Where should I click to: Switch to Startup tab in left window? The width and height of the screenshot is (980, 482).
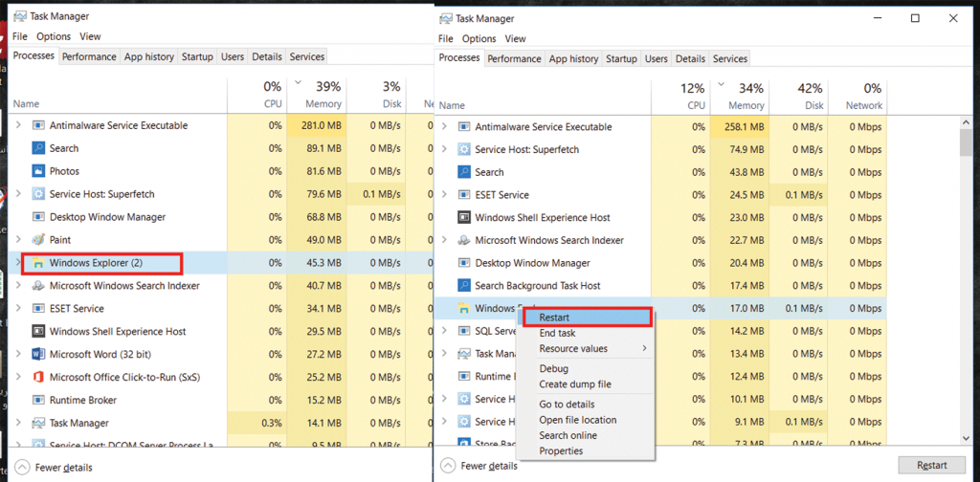click(197, 56)
